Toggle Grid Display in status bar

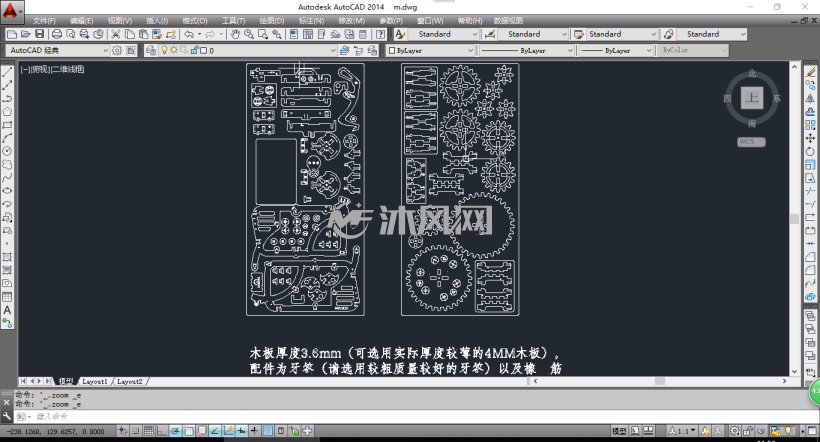click(x=149, y=431)
